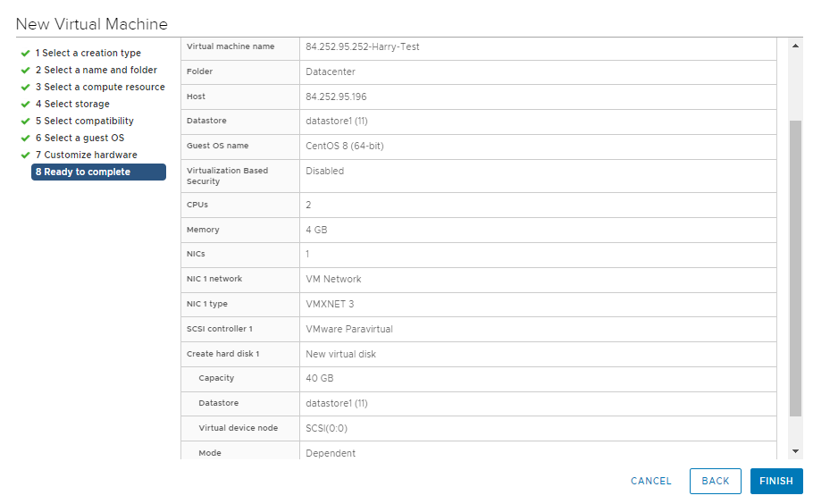The width and height of the screenshot is (813, 504).
Task: Open step 7 Customize hardware
Action: 86,155
